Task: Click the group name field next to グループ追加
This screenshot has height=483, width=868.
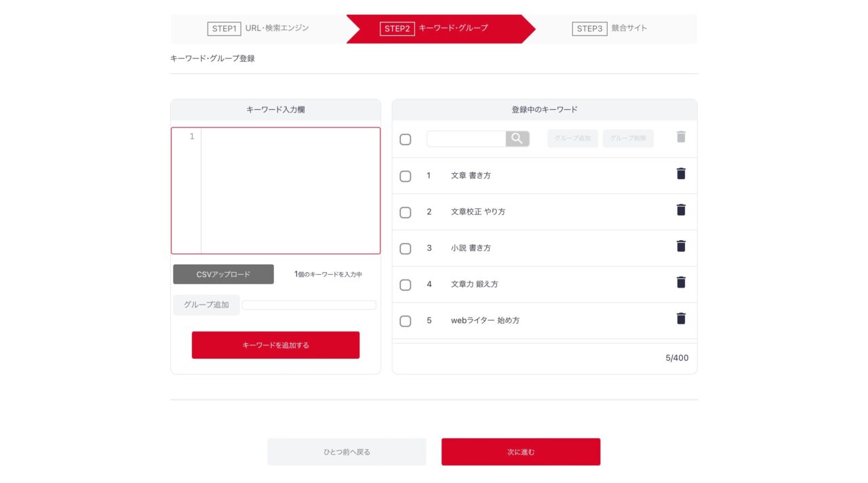Action: click(x=309, y=305)
